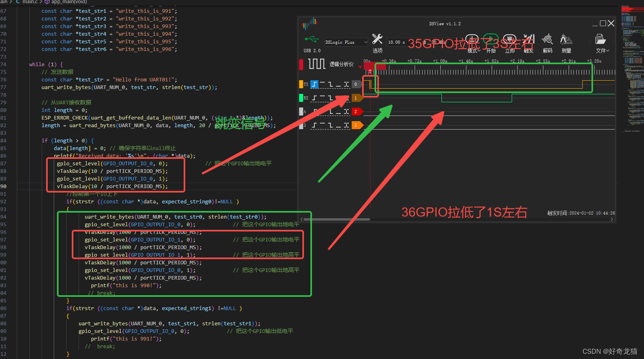Open the DSLogic PLus device dropdown
Viewport: 644px width, 359px height.
tap(346, 42)
